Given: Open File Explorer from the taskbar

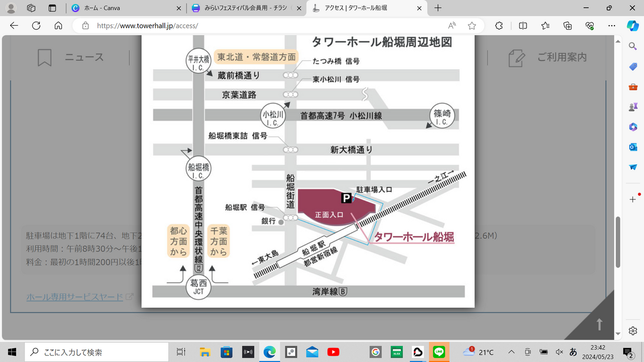Looking at the screenshot, I should [205, 352].
